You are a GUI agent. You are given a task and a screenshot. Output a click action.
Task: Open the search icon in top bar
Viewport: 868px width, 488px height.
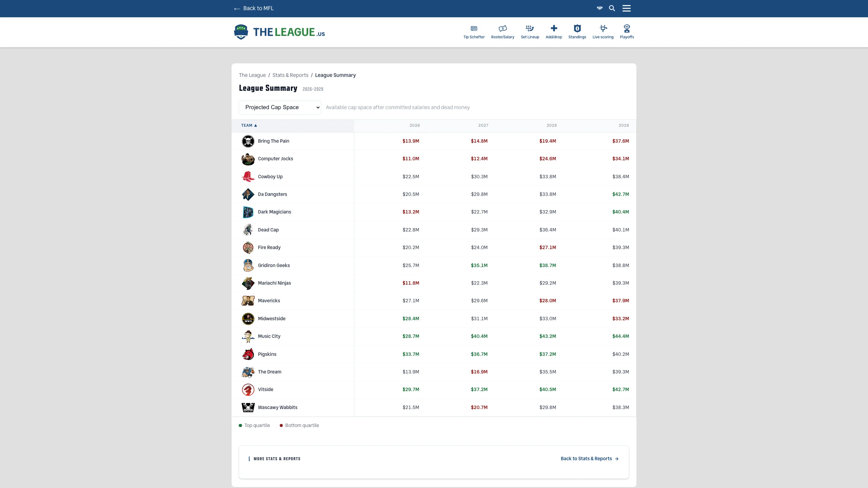pyautogui.click(x=612, y=8)
